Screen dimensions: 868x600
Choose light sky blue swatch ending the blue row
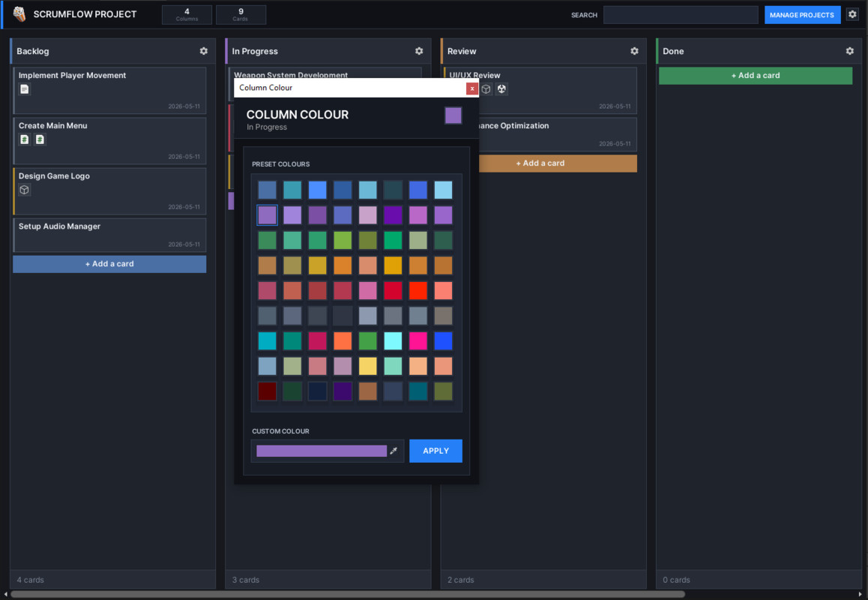coord(444,190)
